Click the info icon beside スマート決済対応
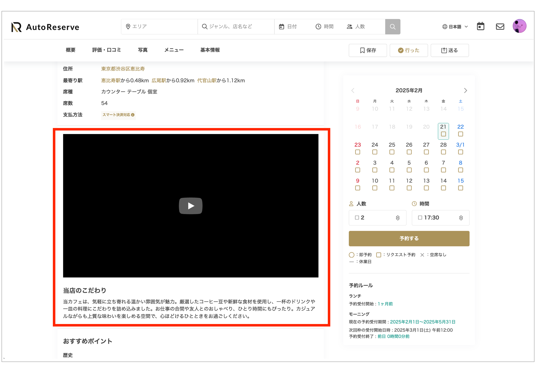 pyautogui.click(x=133, y=115)
